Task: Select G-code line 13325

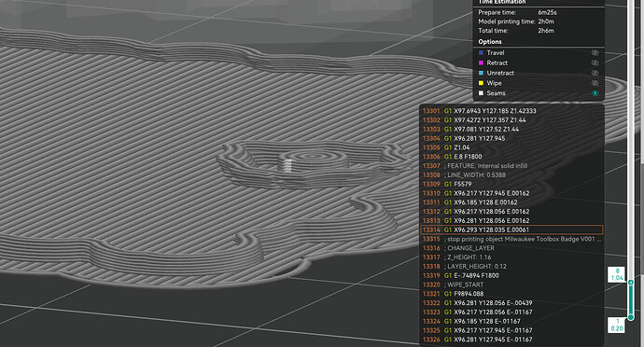Action: pos(511,330)
